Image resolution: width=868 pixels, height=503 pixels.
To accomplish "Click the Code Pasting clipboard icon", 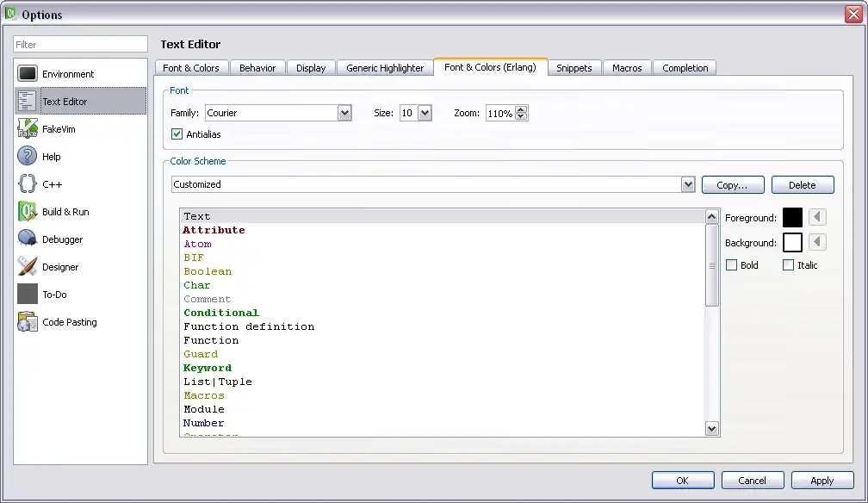I will (28, 322).
